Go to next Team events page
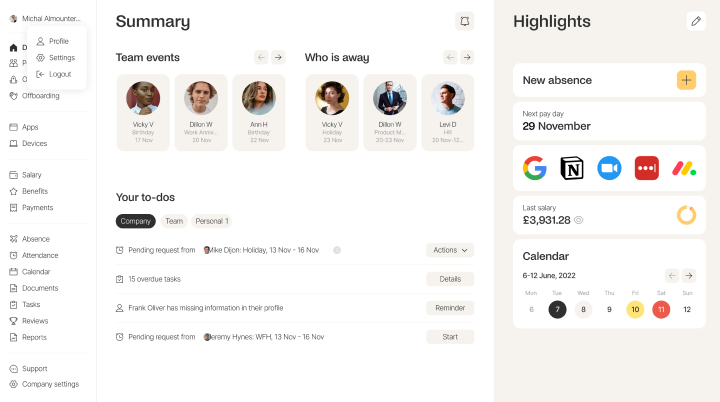This screenshot has width=720, height=402. (x=278, y=57)
